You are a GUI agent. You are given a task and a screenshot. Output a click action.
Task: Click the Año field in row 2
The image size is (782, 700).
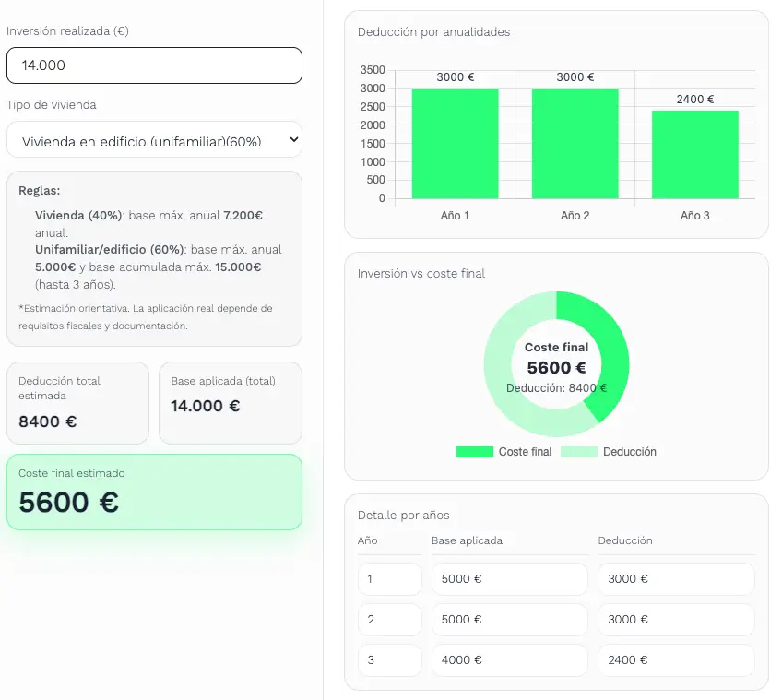pyautogui.click(x=389, y=620)
